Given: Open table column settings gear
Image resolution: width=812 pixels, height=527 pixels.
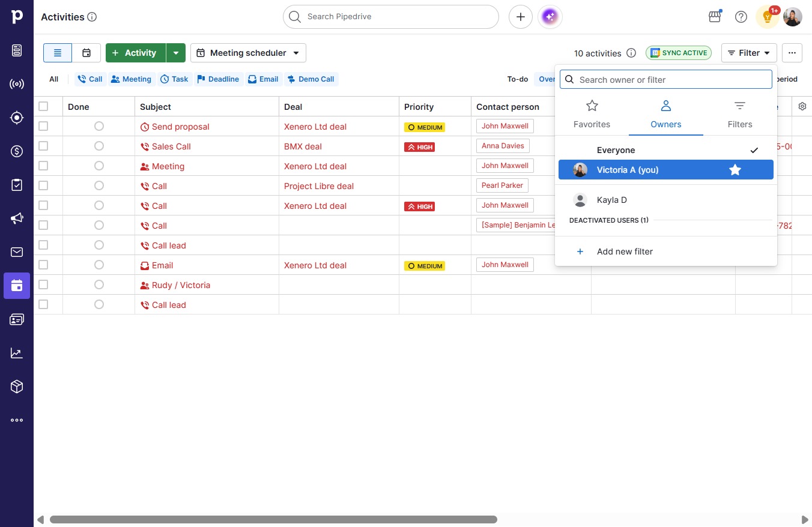Looking at the screenshot, I should pos(802,106).
